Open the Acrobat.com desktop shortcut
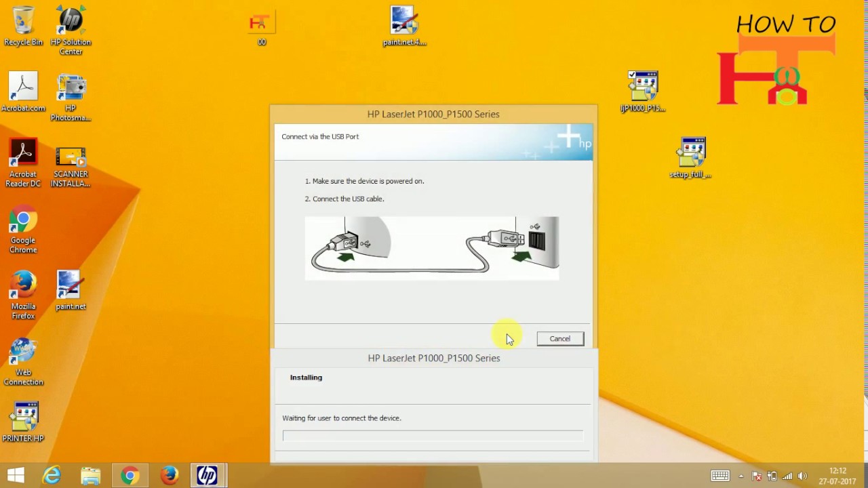 [x=23, y=92]
